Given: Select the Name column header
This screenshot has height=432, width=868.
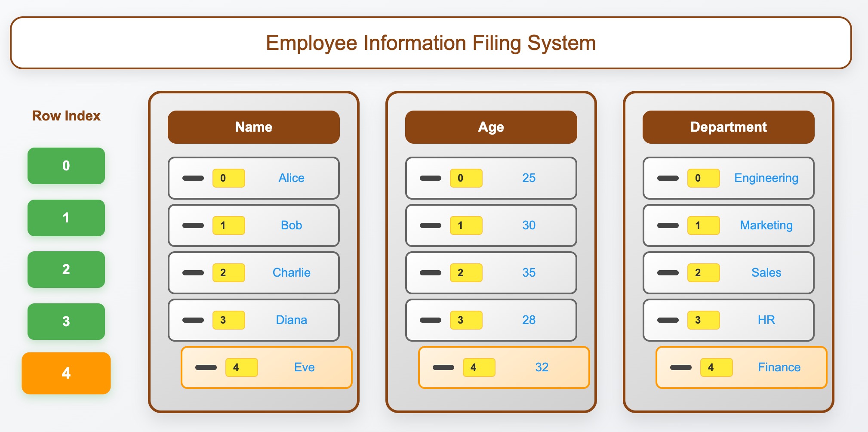Looking at the screenshot, I should pos(253,127).
